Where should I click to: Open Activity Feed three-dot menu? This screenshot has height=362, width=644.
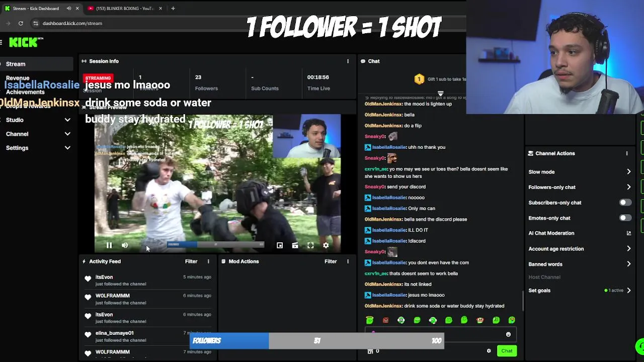pos(208,261)
